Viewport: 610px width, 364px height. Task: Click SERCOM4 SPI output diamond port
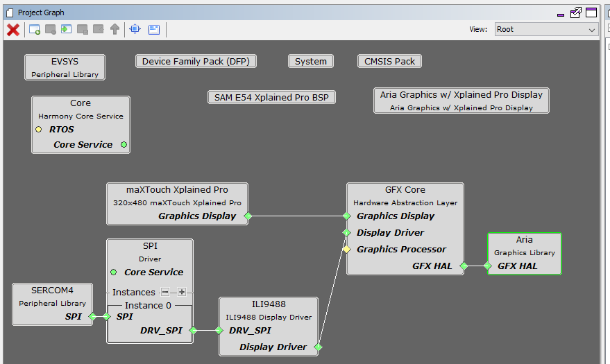(92, 317)
